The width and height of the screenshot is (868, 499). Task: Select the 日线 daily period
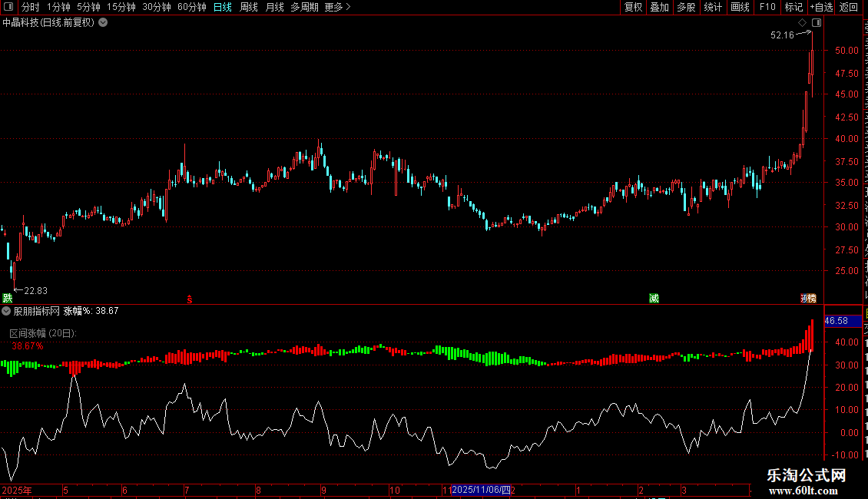[223, 7]
